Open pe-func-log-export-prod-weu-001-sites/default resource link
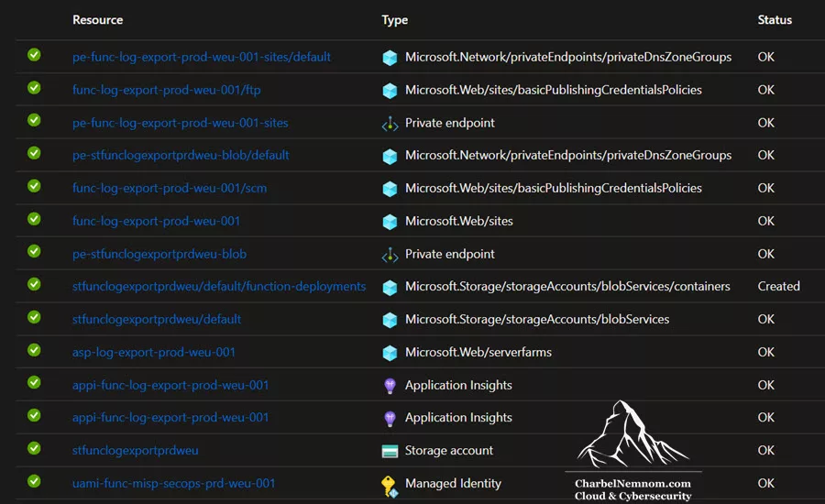The width and height of the screenshot is (825, 504). (202, 57)
